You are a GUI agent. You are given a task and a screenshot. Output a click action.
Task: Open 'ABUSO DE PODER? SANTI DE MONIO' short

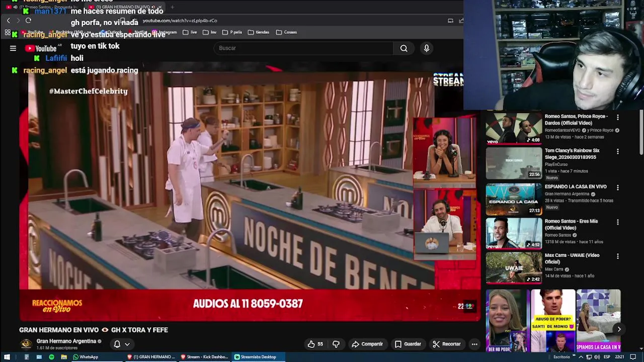553,320
